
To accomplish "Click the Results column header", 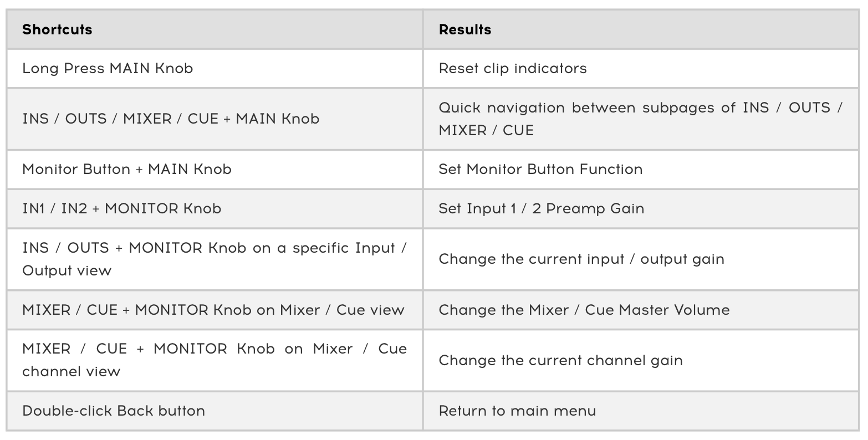I will pos(641,29).
